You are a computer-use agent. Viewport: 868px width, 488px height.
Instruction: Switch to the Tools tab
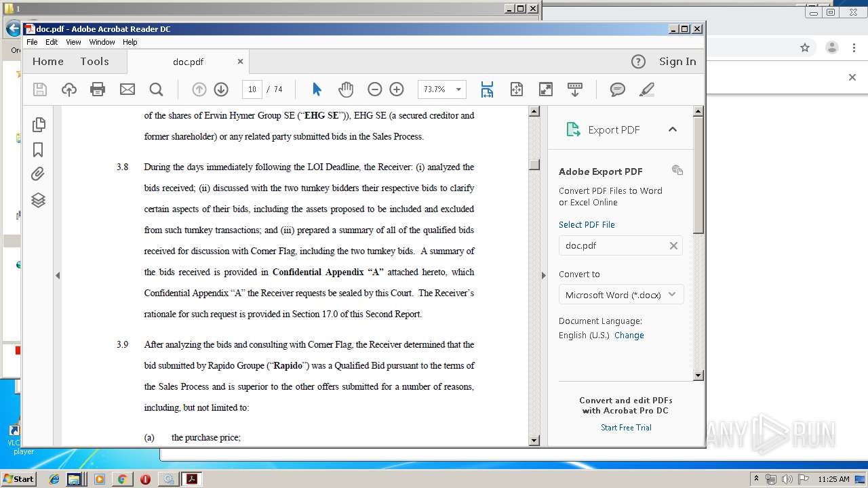click(94, 61)
